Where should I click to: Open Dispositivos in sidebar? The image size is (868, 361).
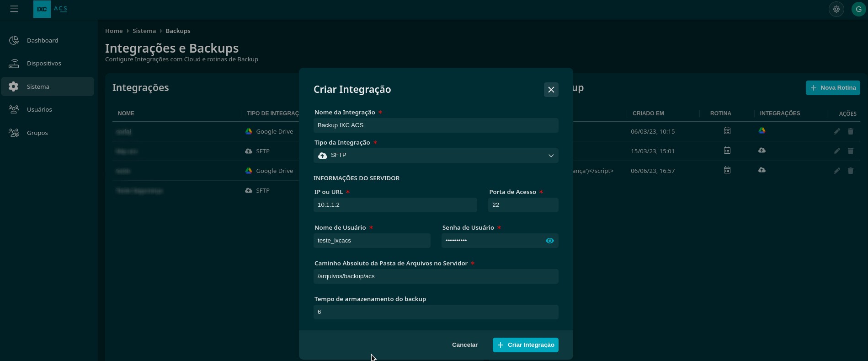(48, 63)
